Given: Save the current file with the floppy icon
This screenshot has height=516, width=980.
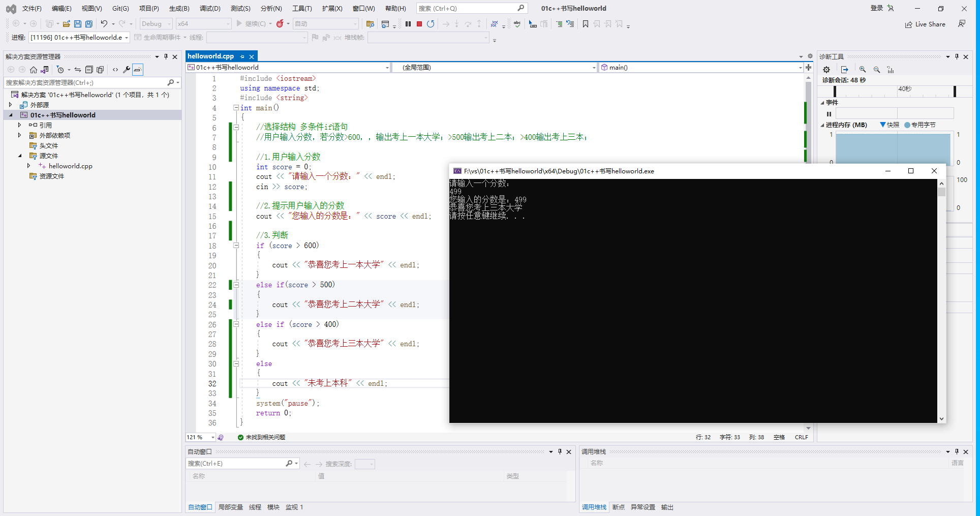Looking at the screenshot, I should click(x=77, y=24).
